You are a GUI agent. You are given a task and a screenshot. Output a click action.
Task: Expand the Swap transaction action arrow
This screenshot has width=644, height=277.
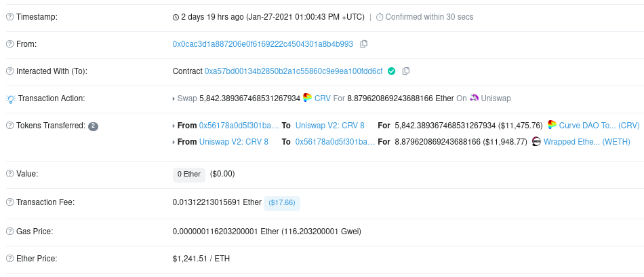click(174, 98)
